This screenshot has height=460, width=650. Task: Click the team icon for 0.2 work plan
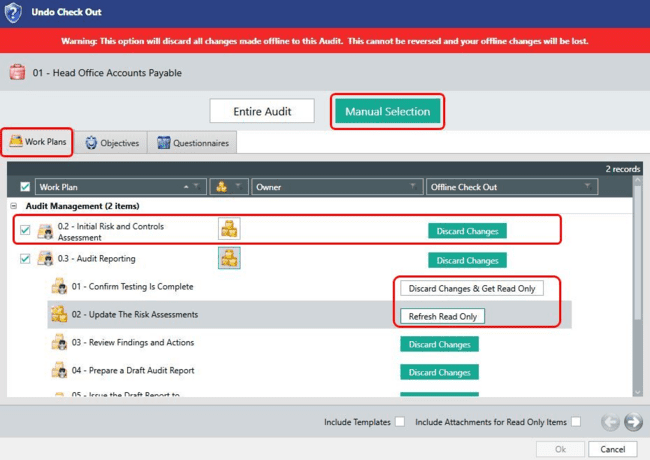point(229,229)
